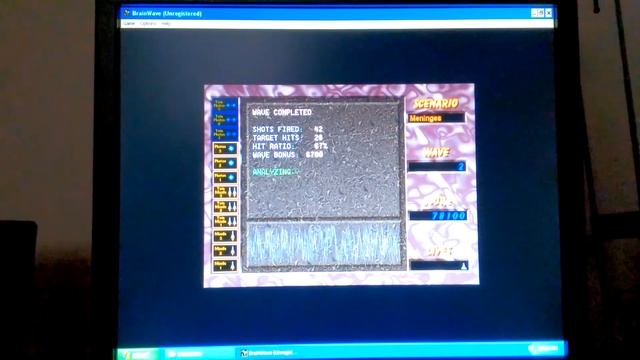This screenshot has height=360, width=640.
Task: Click the SCENARIO label
Action: [436, 103]
